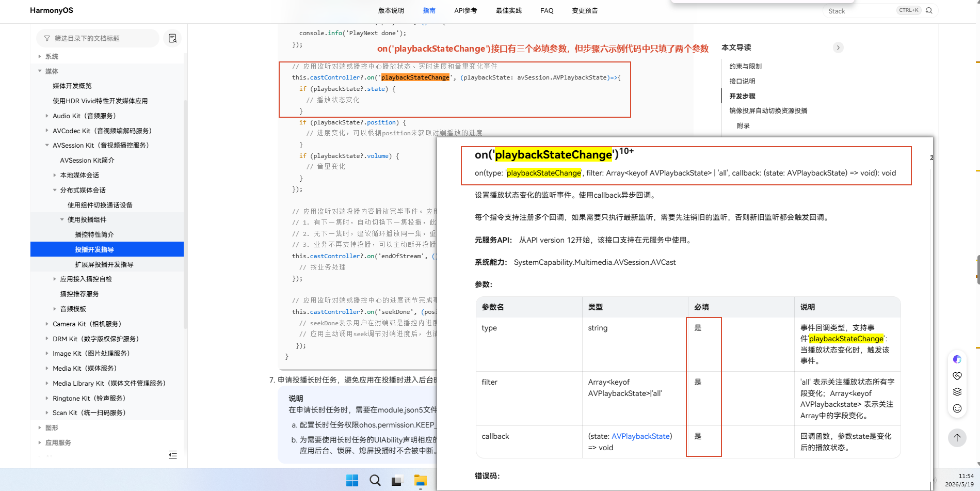This screenshot has width=980, height=491.
Task: Click the document list icon beside filter box
Action: click(x=172, y=38)
